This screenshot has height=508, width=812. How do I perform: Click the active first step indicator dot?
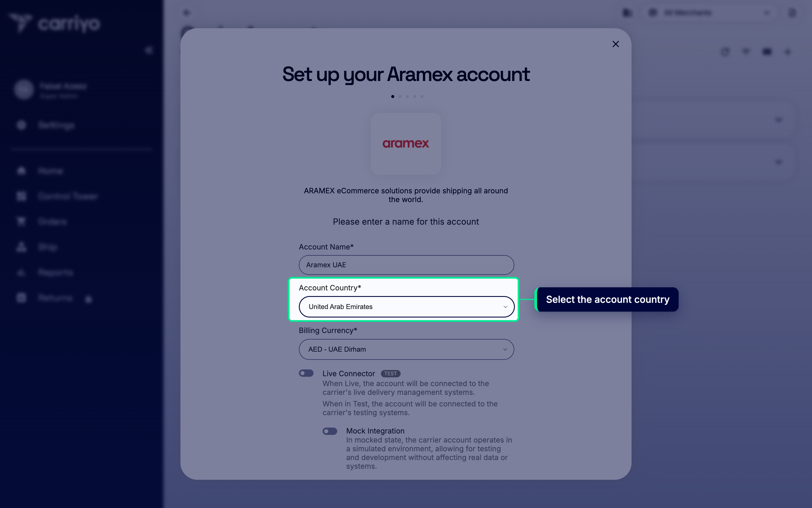pos(392,97)
